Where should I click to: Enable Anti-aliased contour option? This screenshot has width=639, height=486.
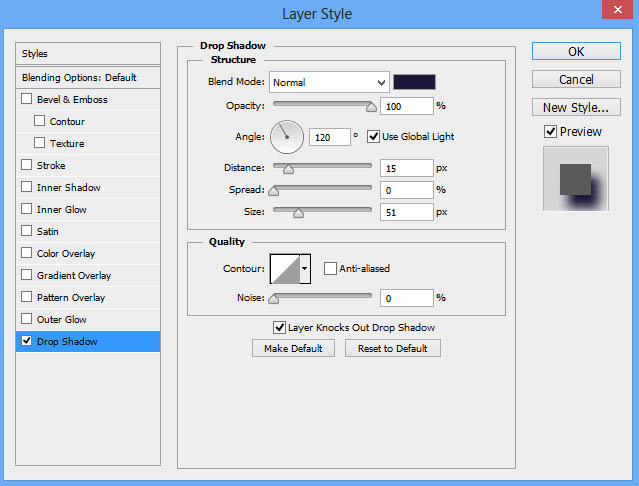(330, 268)
